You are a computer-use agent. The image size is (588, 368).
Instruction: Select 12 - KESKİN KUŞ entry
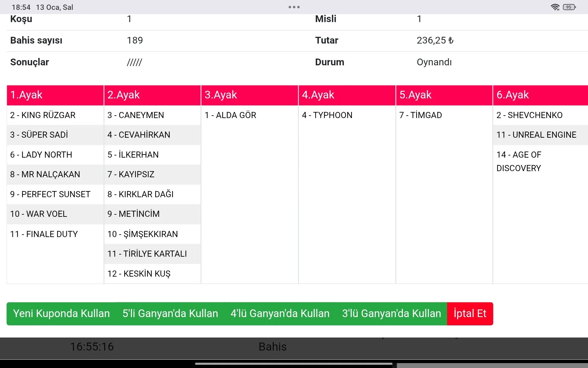pyautogui.click(x=139, y=274)
